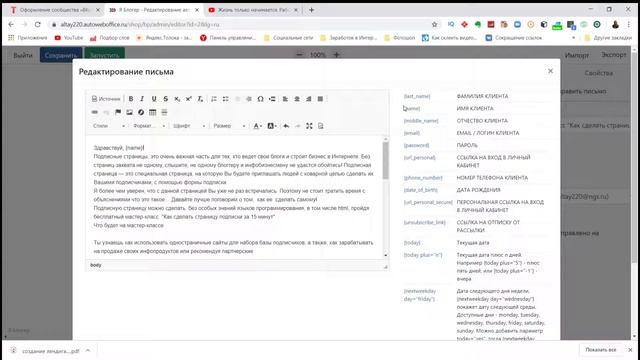Click the Выйти button in background page

coord(23,55)
